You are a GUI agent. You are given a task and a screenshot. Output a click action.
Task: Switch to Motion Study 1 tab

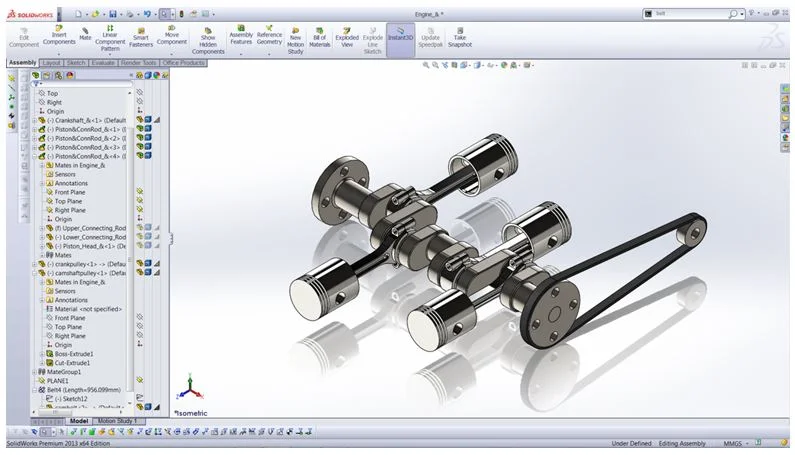[117, 421]
